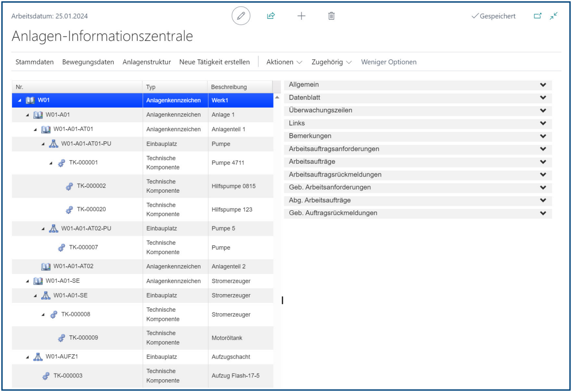Click the Gespeichert status indicator
The image size is (572, 392).
(493, 16)
